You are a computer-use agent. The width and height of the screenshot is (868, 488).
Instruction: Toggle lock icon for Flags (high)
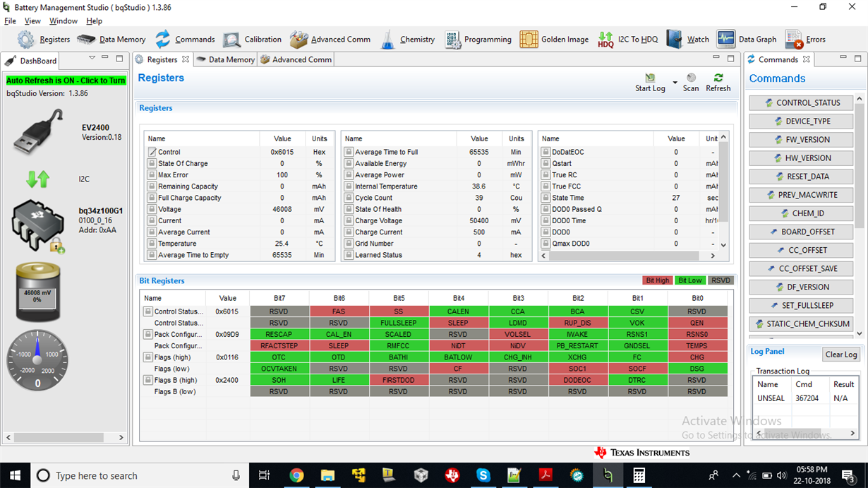pos(148,357)
